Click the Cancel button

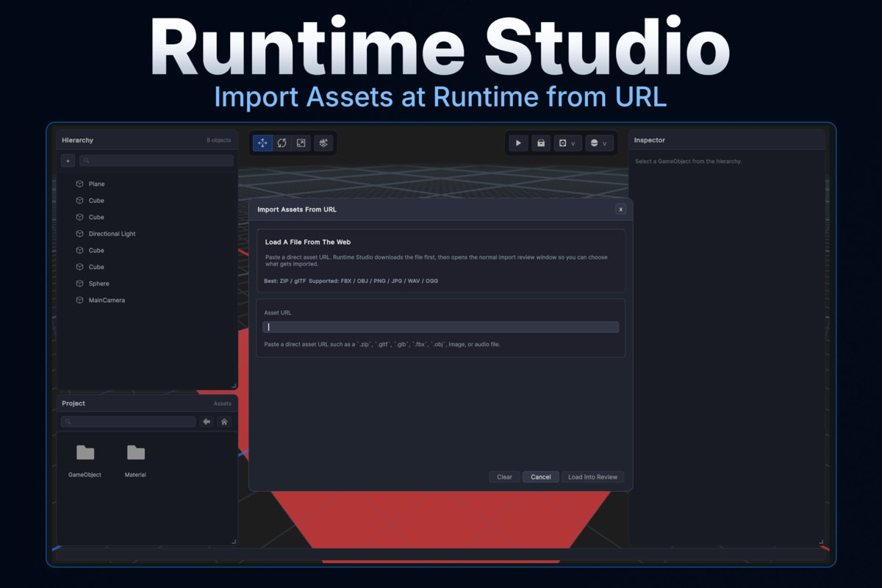pyautogui.click(x=541, y=477)
